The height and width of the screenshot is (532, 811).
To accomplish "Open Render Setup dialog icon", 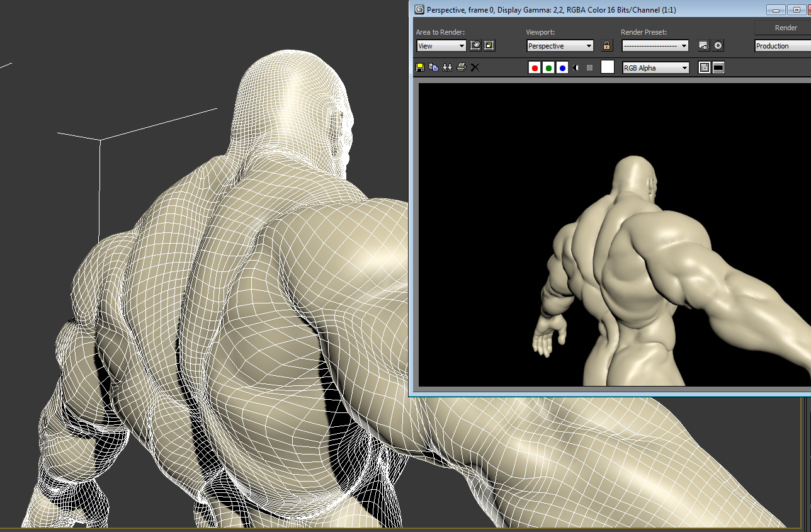I will (x=704, y=45).
